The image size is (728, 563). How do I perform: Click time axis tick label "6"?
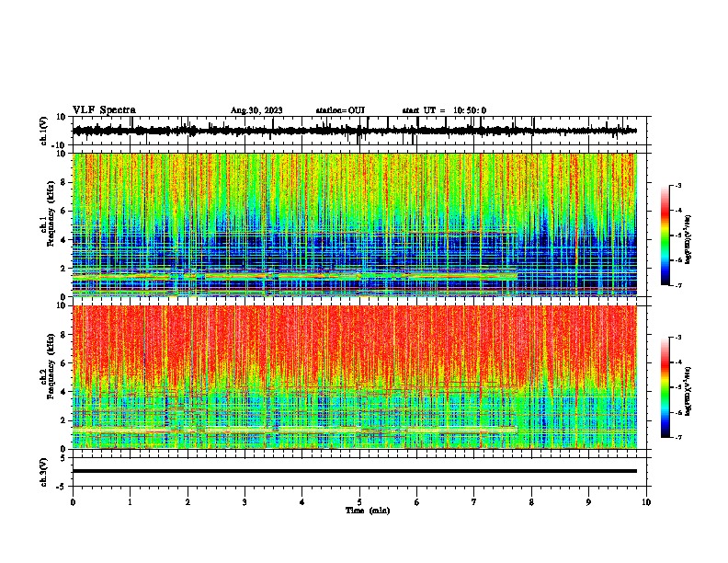[417, 502]
